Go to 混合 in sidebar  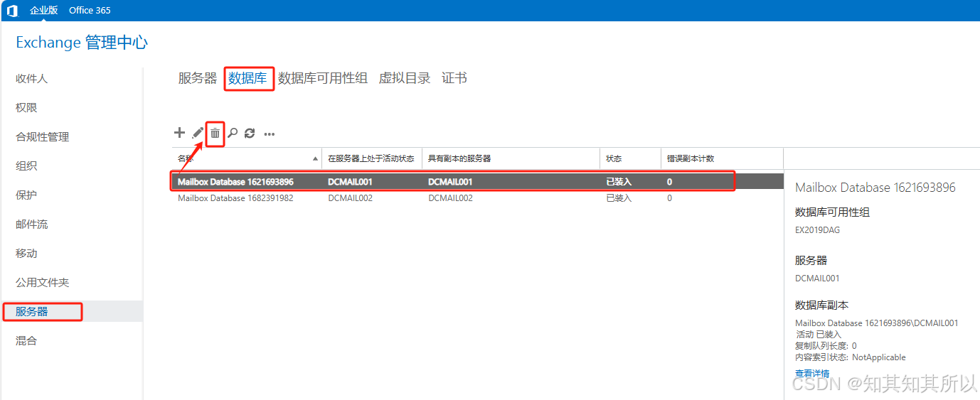pyautogui.click(x=26, y=341)
